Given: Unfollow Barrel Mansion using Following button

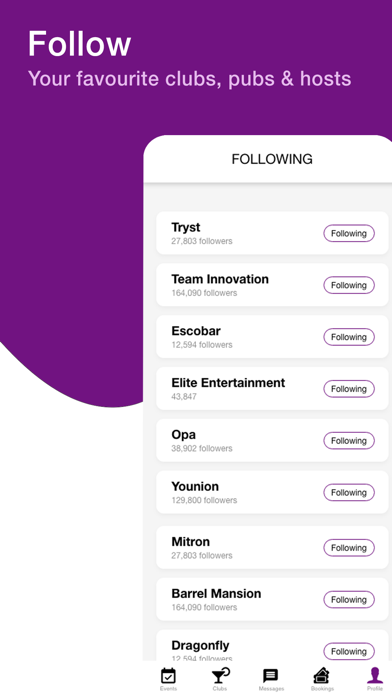Looking at the screenshot, I should tap(349, 600).
